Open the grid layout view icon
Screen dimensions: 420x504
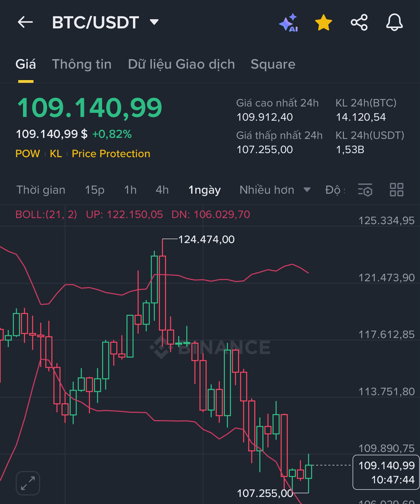coord(397,190)
